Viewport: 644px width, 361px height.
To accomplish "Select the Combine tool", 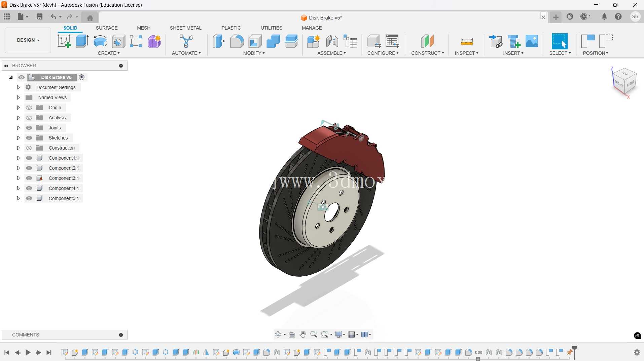I will 273,41.
